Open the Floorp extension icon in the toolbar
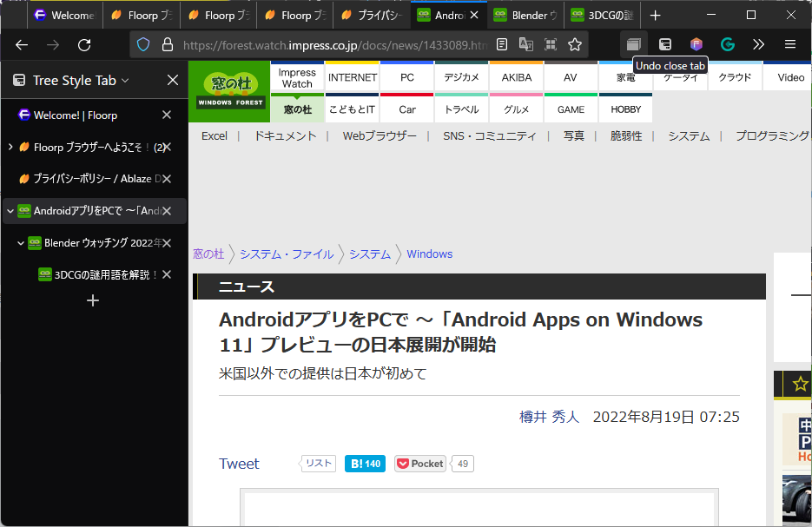This screenshot has width=812, height=527. [x=696, y=44]
